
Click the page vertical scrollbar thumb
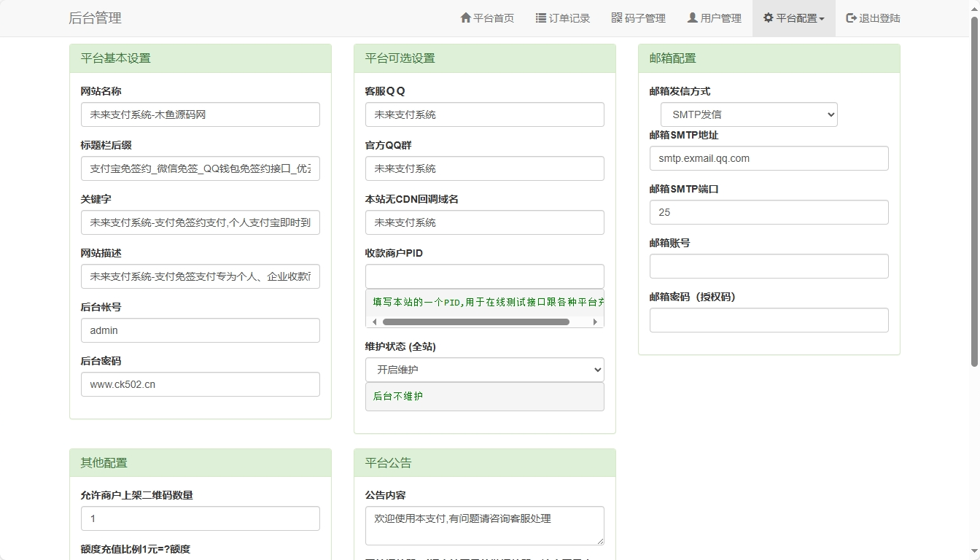(x=974, y=191)
